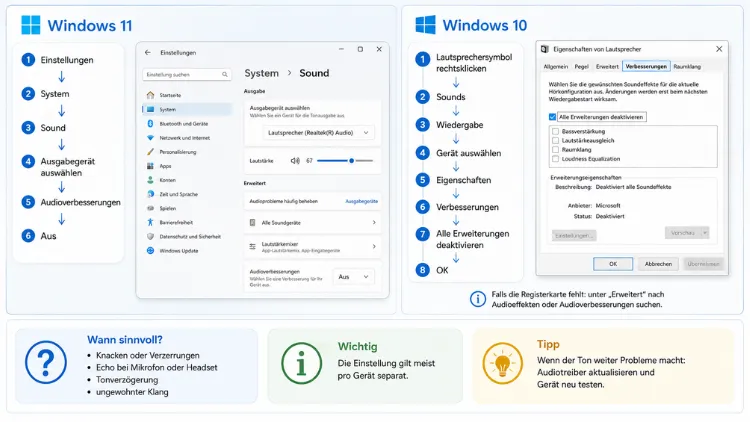
Task: Click the Personalisierung brush icon
Action: pos(150,152)
